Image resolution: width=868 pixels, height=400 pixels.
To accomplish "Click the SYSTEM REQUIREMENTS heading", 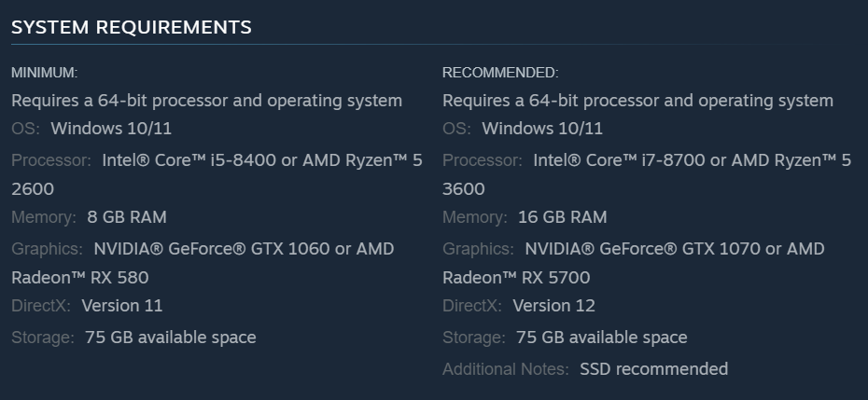I will [132, 27].
